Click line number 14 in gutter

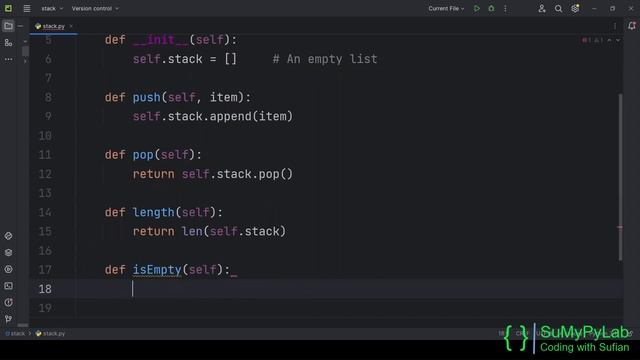click(45, 212)
